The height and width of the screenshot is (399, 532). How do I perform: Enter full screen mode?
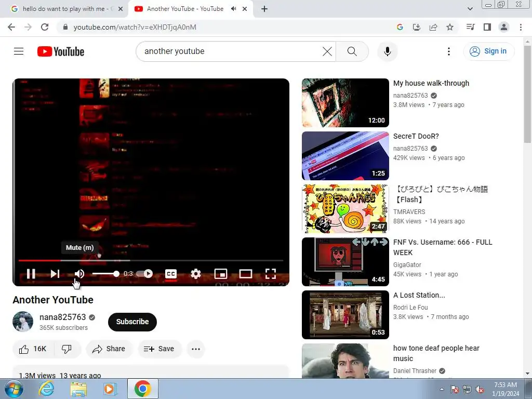[x=270, y=274]
